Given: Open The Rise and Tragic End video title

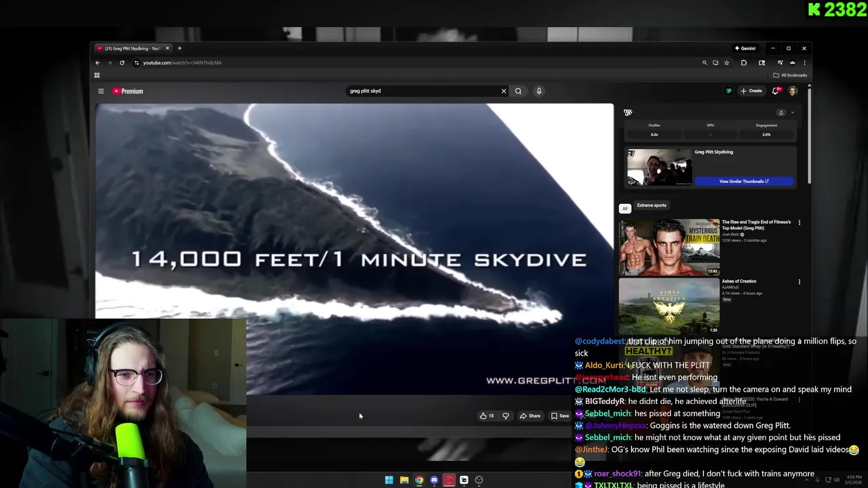Looking at the screenshot, I should point(756,225).
